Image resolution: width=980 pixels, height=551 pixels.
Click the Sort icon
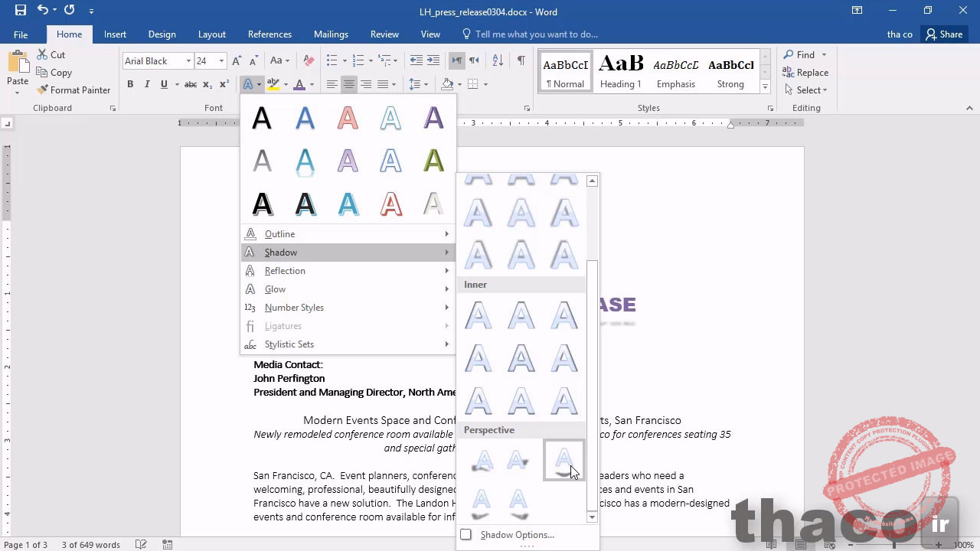(x=497, y=60)
